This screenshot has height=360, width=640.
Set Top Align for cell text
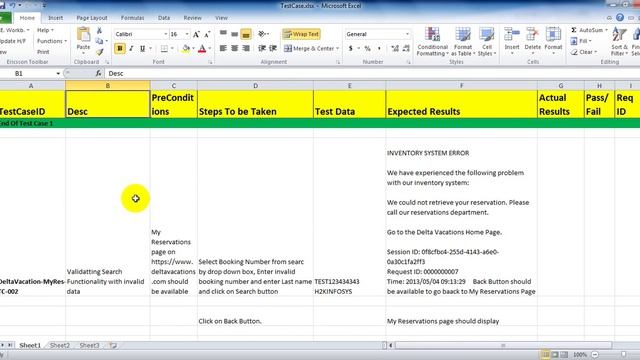223,34
